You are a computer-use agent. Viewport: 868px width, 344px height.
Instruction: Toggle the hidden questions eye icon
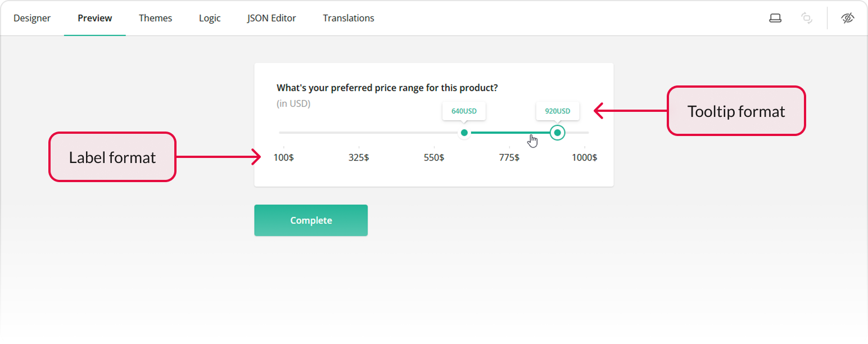[x=848, y=17]
